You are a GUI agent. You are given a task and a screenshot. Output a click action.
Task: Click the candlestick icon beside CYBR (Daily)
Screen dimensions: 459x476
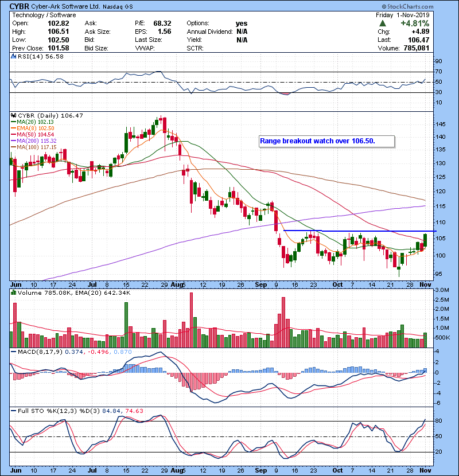(x=13, y=116)
